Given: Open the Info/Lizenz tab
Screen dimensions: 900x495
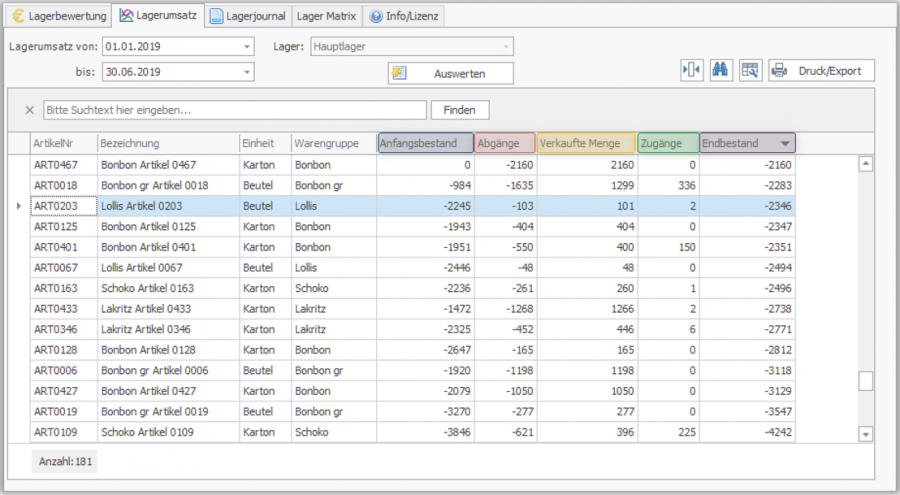Looking at the screenshot, I should (404, 16).
